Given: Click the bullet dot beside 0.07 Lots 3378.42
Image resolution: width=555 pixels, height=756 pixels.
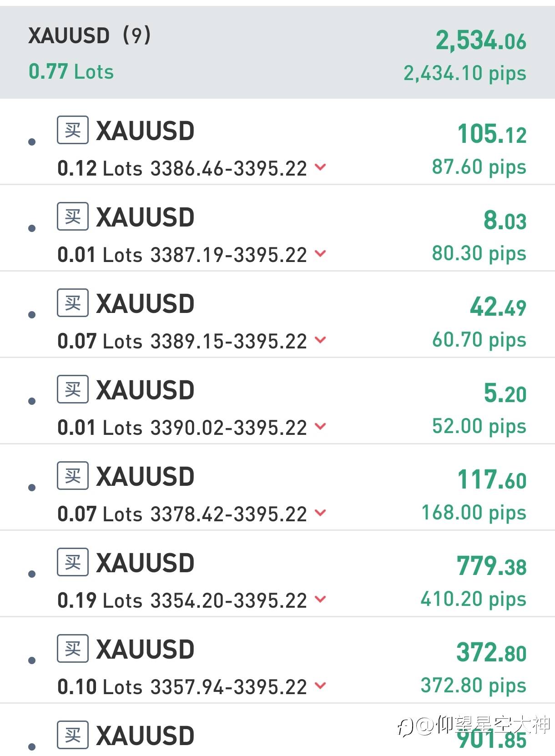Looking at the screenshot, I should tap(32, 488).
